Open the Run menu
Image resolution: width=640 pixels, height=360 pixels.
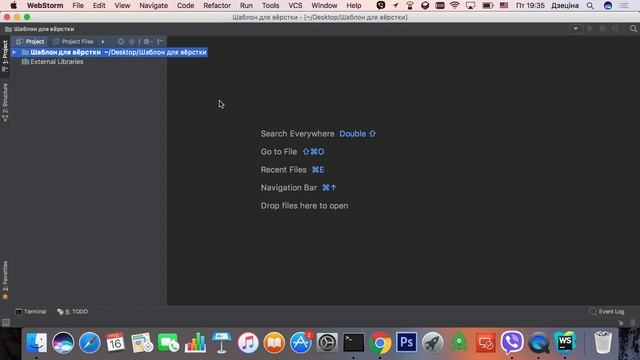[246, 6]
